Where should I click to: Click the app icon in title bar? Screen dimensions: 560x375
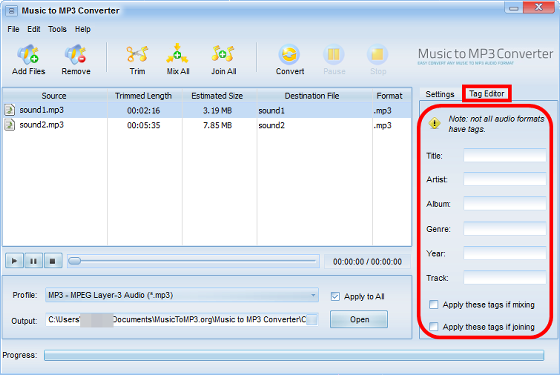coord(11,11)
